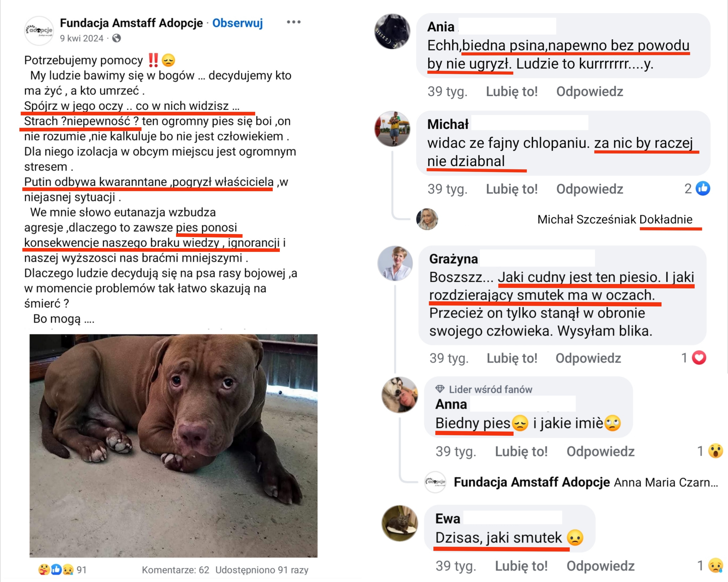
Task: Like Grażyna's comment with Lubię to!
Action: point(512,358)
